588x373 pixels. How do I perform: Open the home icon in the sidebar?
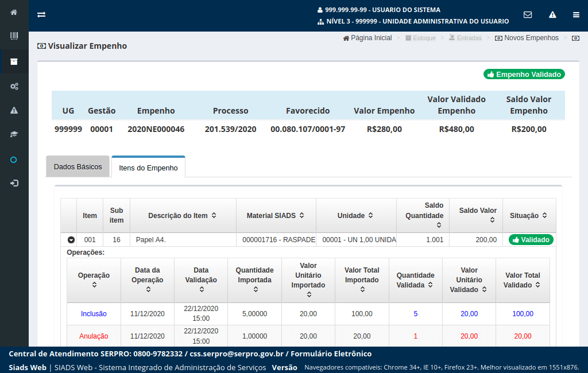click(14, 13)
